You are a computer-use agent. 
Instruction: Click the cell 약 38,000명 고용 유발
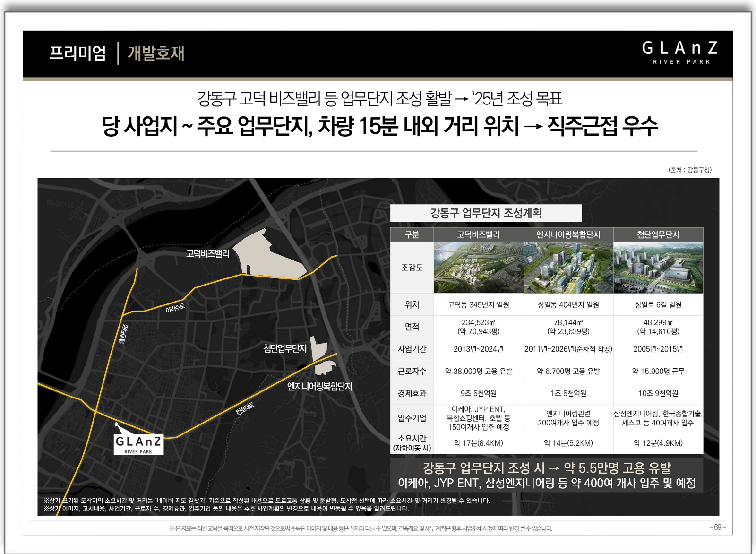tap(478, 371)
